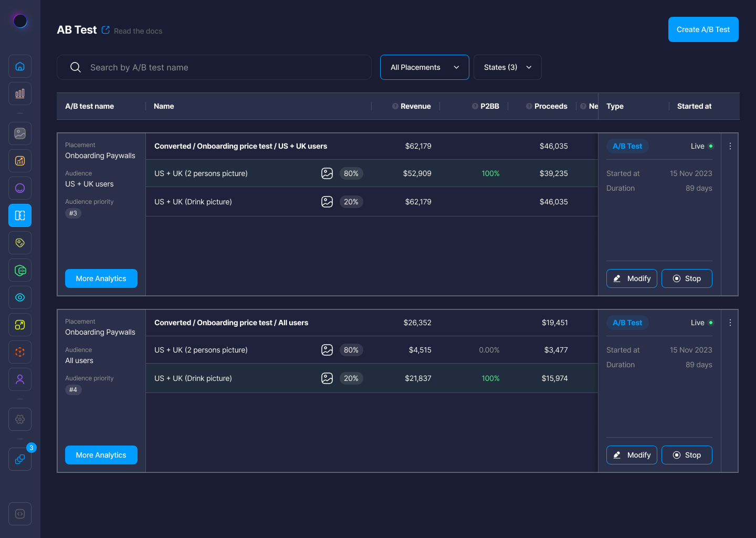Viewport: 756px width, 538px height.
Task: Click Live status indicator of All users test
Action: (701, 323)
